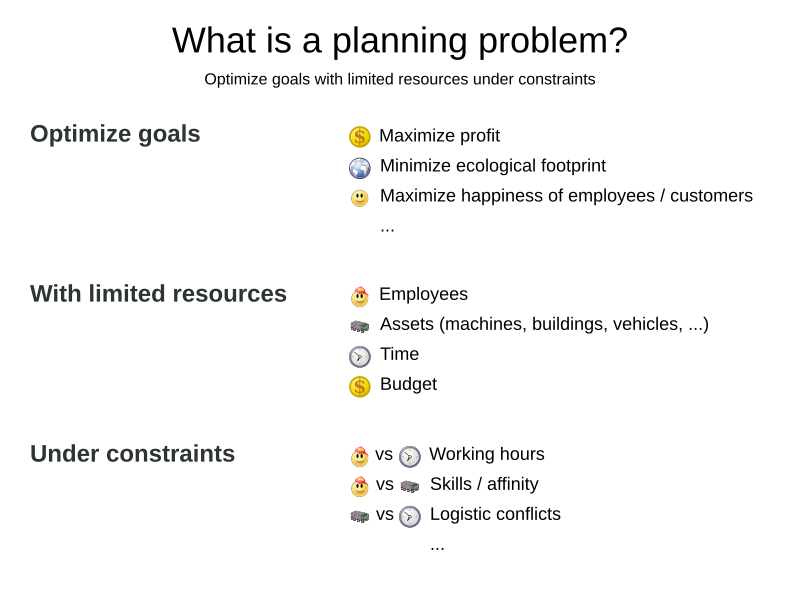The width and height of the screenshot is (800, 600).
Task: Click the "Assets (machines, buildings, vehicles, ...)" text
Action: [544, 324]
